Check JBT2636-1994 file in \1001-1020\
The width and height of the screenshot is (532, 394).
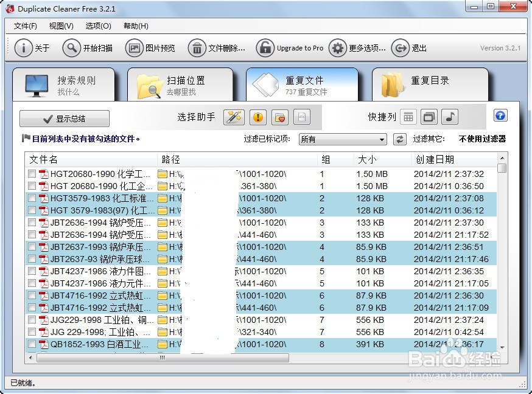pyautogui.click(x=32, y=223)
